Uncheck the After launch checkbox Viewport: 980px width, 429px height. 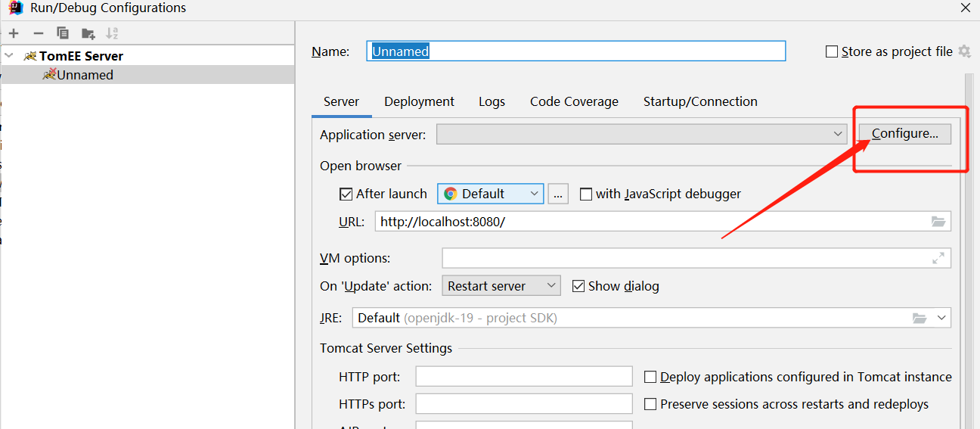click(x=346, y=194)
